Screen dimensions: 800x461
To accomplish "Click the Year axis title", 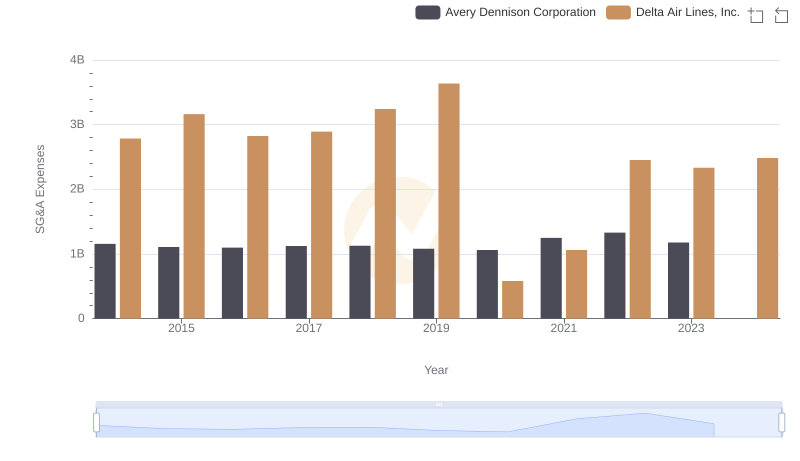I will pos(436,370).
